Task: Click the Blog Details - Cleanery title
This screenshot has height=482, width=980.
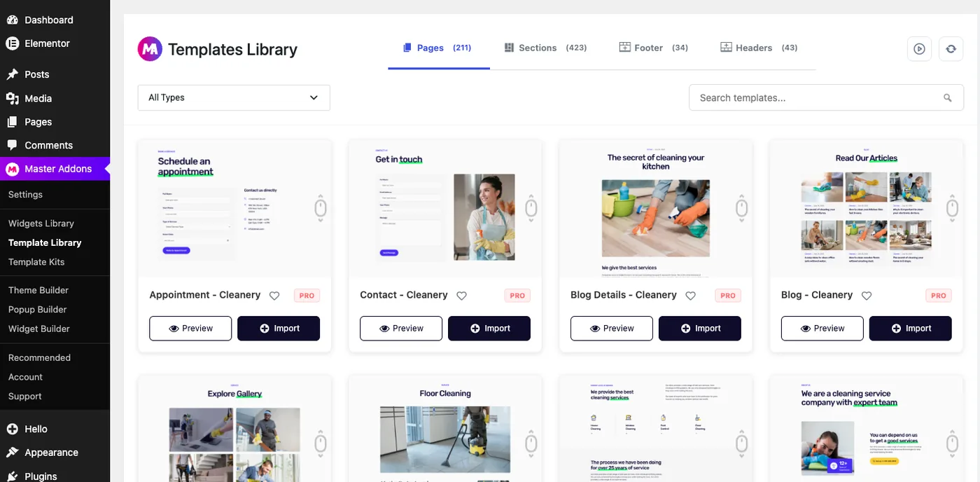Action: [x=624, y=295]
